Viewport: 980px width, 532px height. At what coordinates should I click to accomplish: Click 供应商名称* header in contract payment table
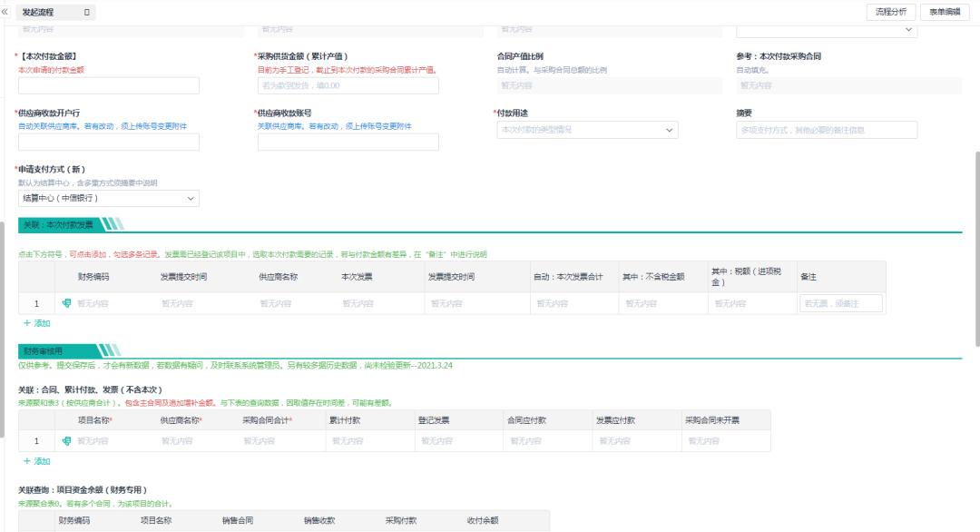(181, 420)
